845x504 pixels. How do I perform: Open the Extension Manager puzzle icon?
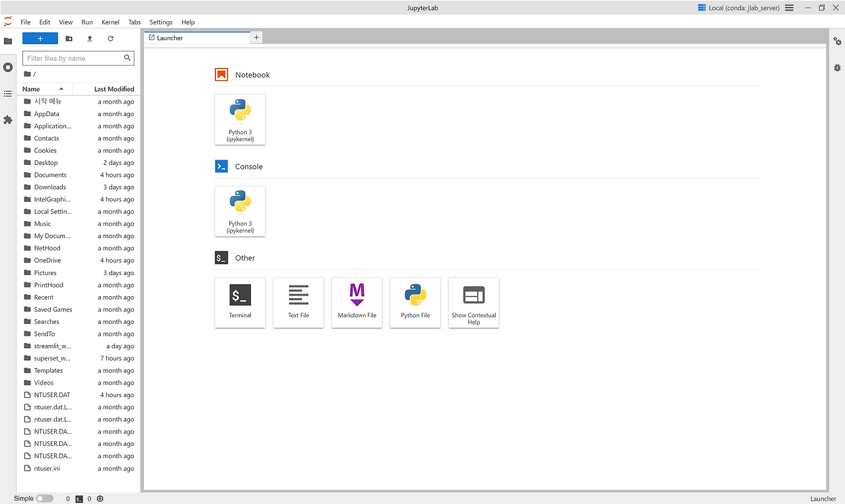coord(8,120)
